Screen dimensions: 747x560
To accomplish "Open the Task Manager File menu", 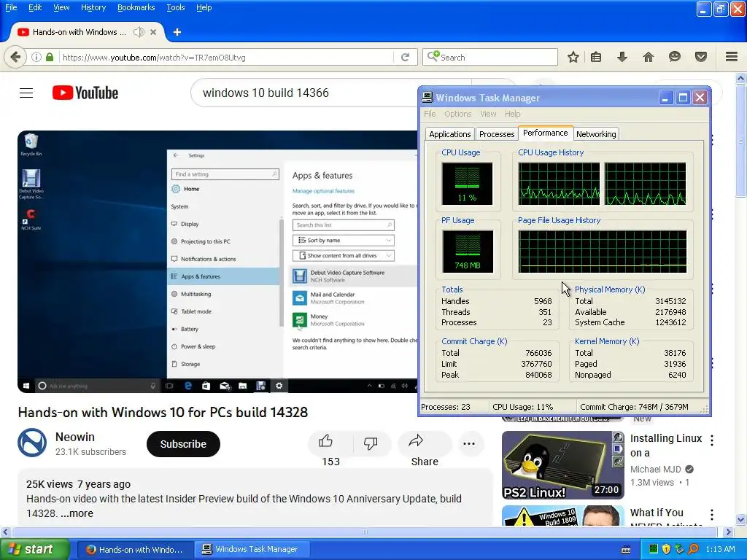I will (430, 114).
